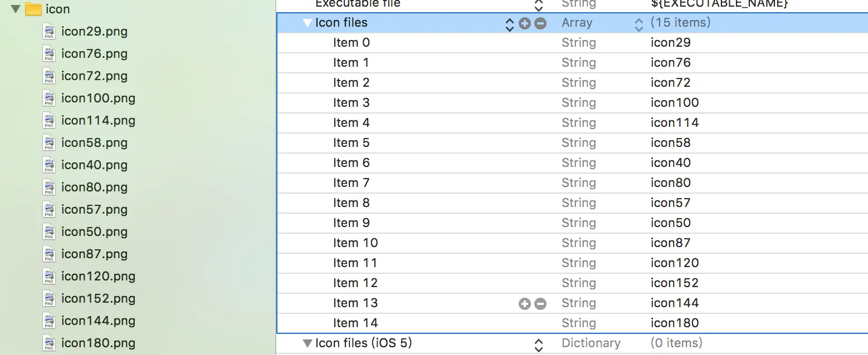Image resolution: width=868 pixels, height=355 pixels.
Task: Click String type of Item 0
Action: 578,43
